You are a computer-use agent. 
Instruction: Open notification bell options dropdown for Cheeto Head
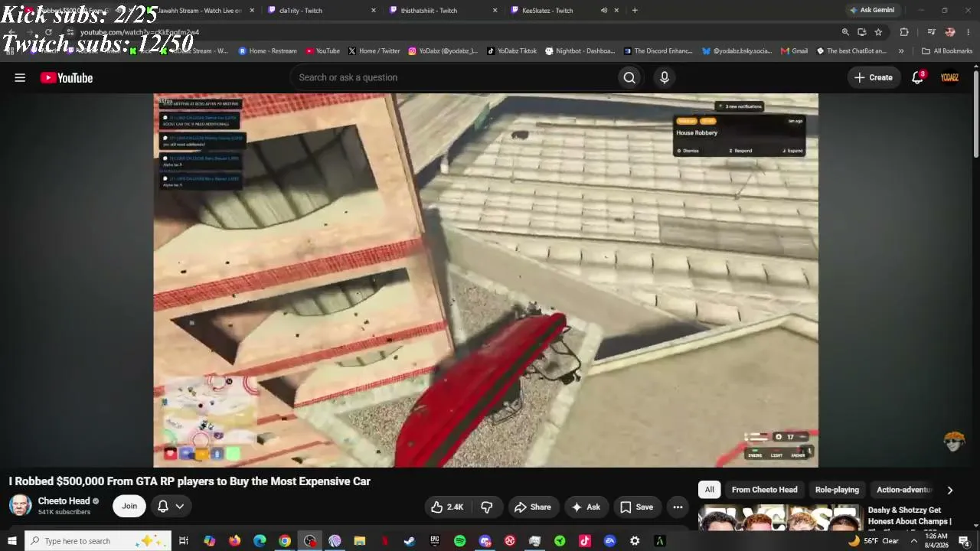click(171, 506)
